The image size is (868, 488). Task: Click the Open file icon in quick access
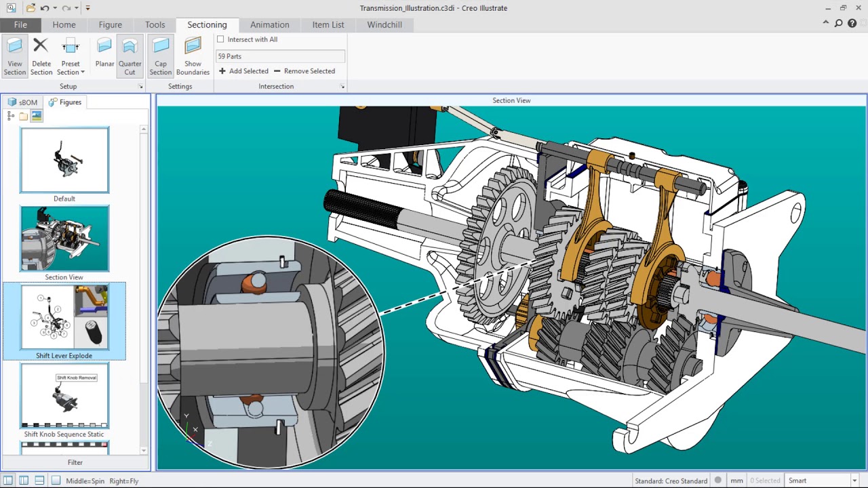point(30,8)
